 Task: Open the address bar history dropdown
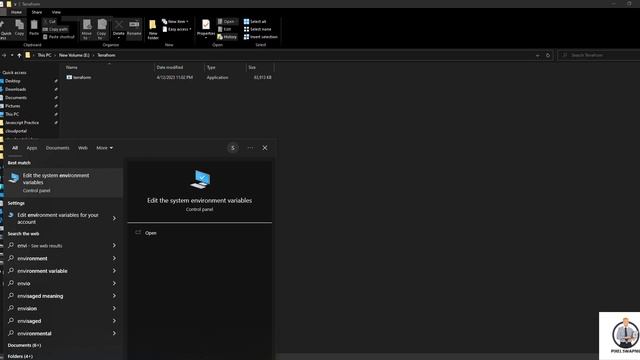(x=538, y=55)
